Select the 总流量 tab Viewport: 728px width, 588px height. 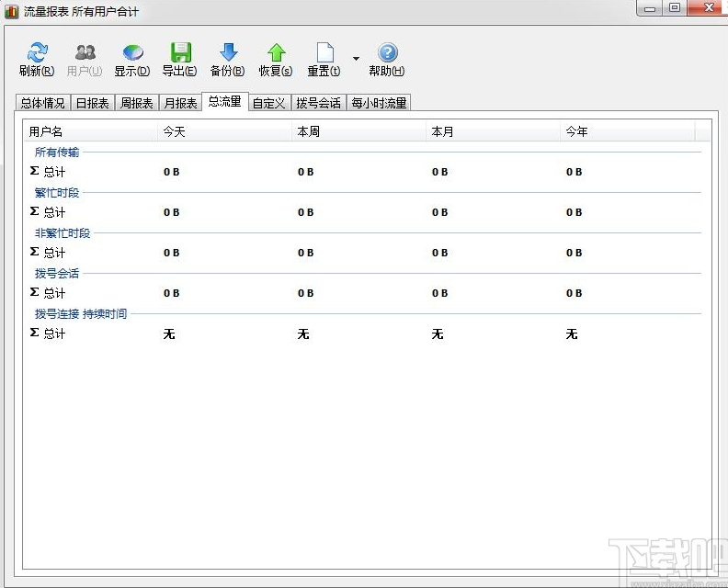click(x=224, y=102)
